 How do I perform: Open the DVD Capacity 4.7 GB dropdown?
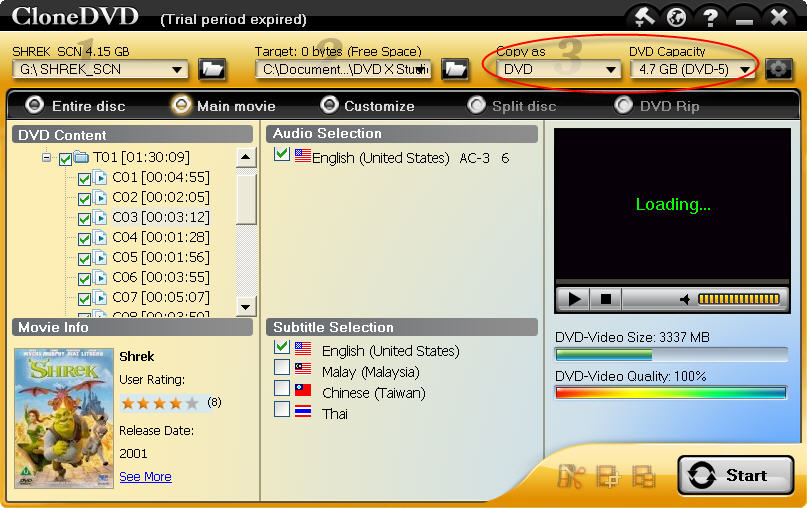(745, 69)
